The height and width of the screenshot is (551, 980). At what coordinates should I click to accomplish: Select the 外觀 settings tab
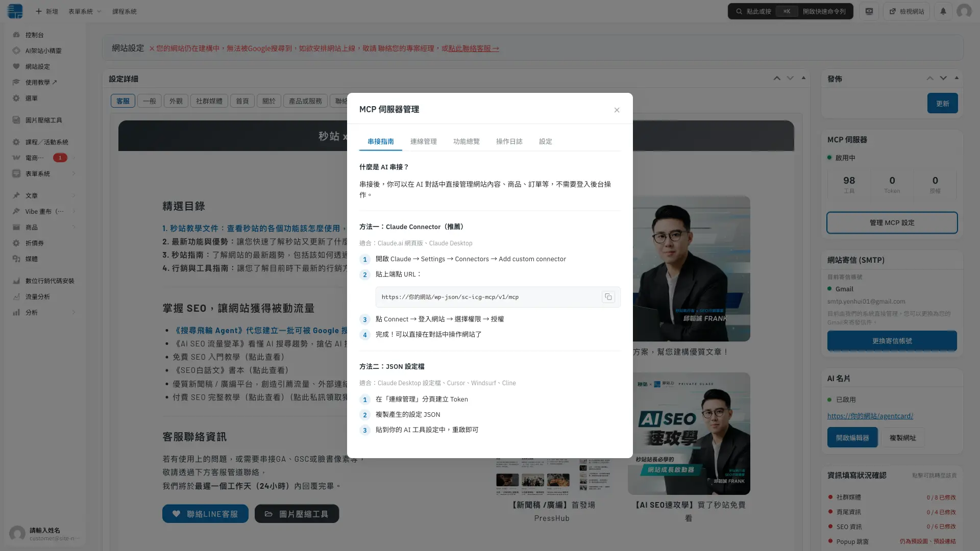pos(176,101)
